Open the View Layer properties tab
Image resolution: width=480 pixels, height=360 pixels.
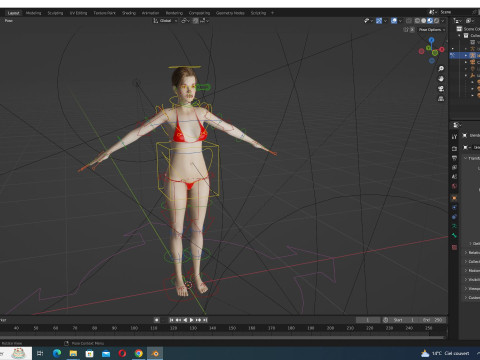[454, 167]
